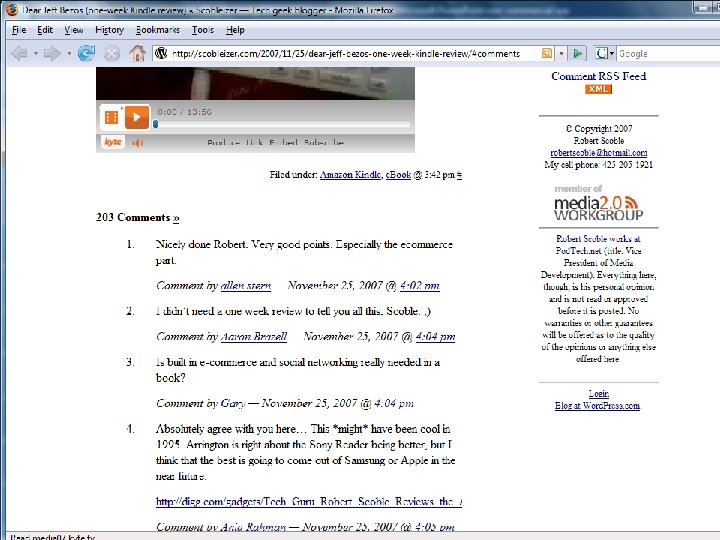Open the Bookmarks menu
This screenshot has height=540, width=720.
coord(158,30)
